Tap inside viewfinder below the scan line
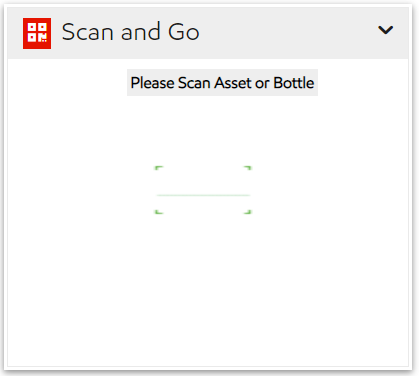The width and height of the screenshot is (419, 376). tap(203, 203)
